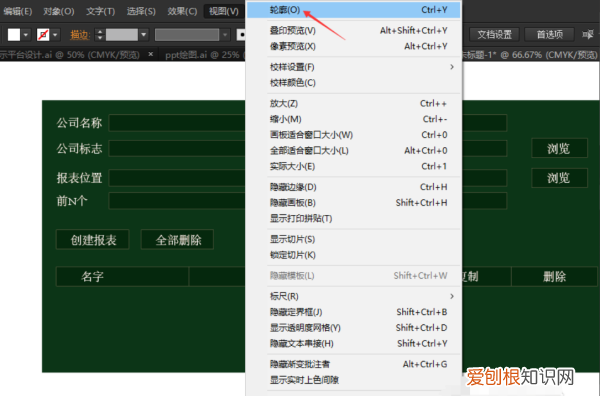Open the 效果(C) menu
600x396 pixels.
(x=182, y=11)
